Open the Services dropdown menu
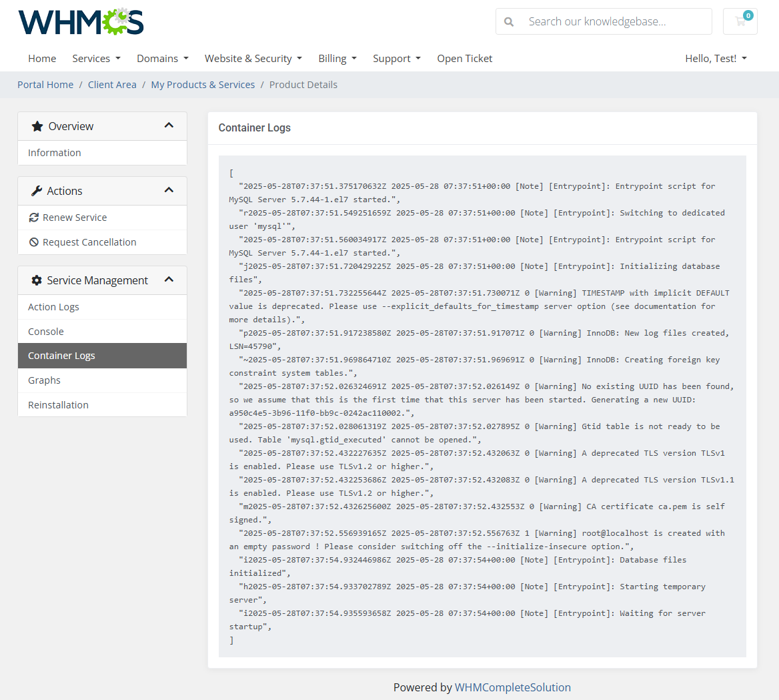The width and height of the screenshot is (779, 700). [x=97, y=58]
